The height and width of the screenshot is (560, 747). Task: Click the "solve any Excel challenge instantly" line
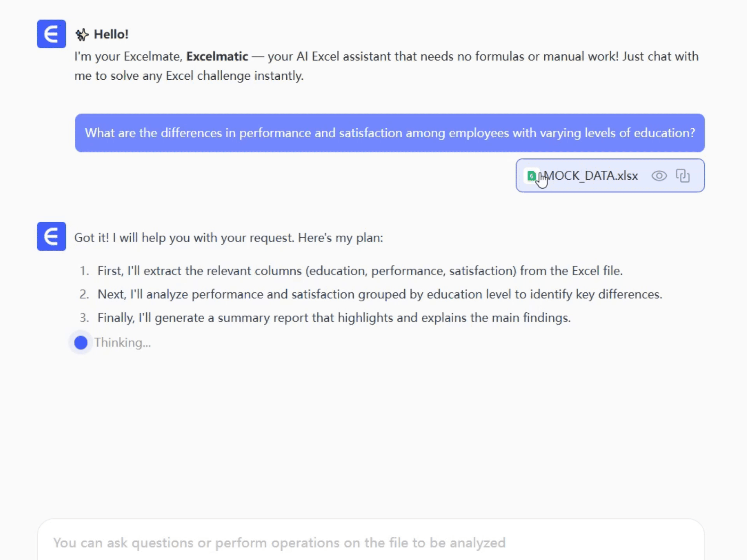189,76
